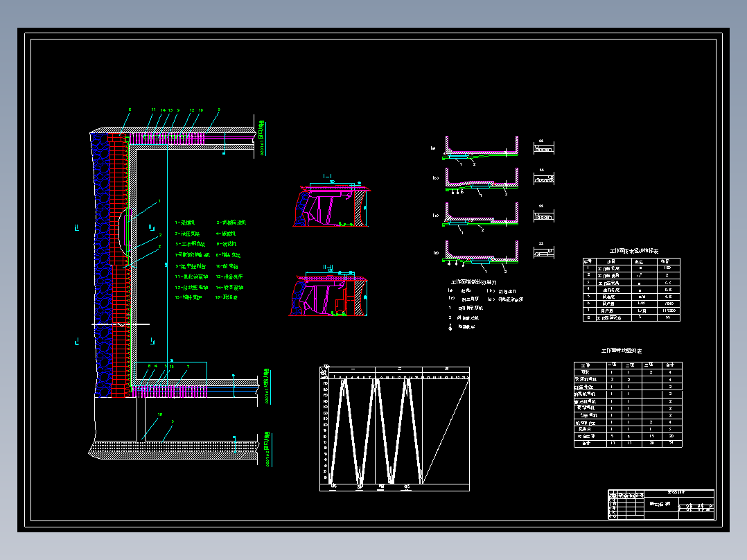
Task: Click cutting step diagram labeled (b)
Action: pos(481,181)
